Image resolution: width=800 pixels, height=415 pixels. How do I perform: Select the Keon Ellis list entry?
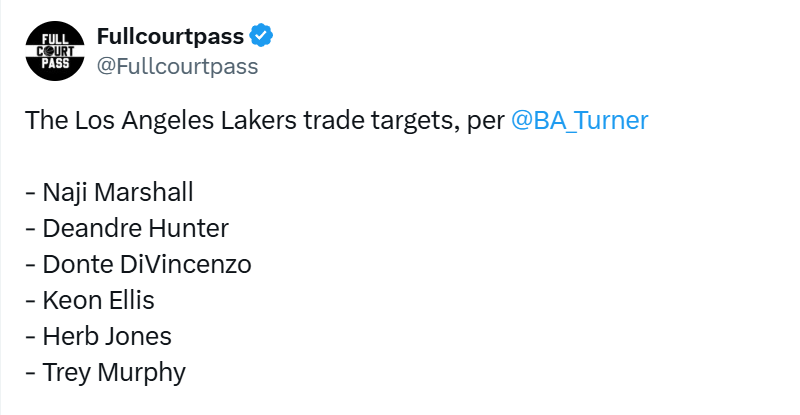click(98, 300)
